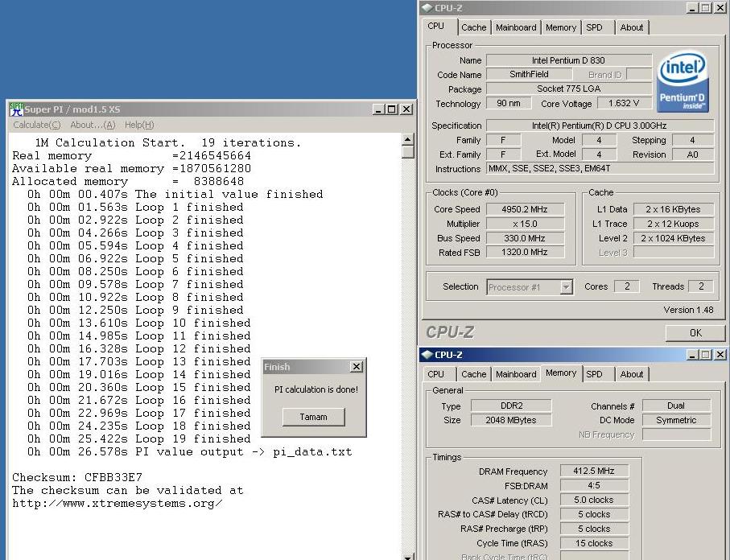
Task: Click the Threads count field
Action: pyautogui.click(x=701, y=286)
